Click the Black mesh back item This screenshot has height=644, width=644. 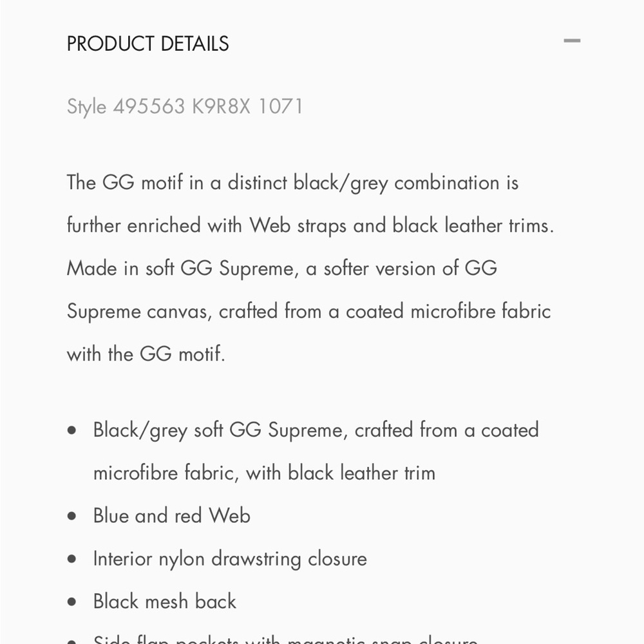165,601
